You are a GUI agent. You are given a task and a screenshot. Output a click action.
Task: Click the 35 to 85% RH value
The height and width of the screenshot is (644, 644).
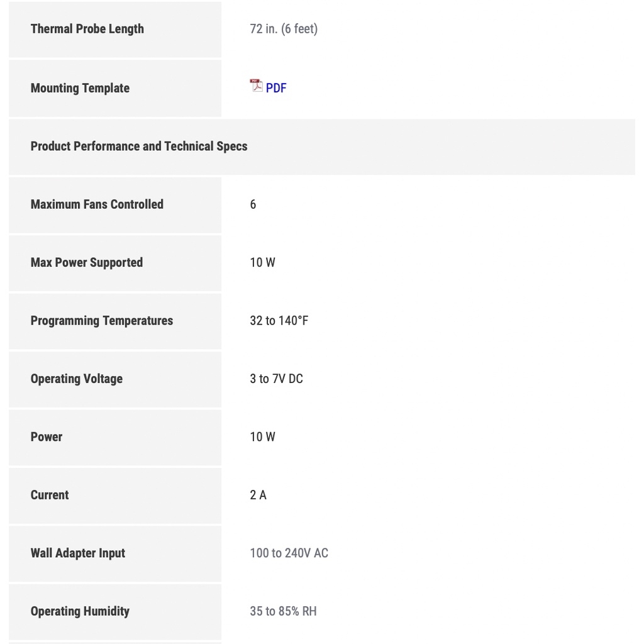[283, 611]
